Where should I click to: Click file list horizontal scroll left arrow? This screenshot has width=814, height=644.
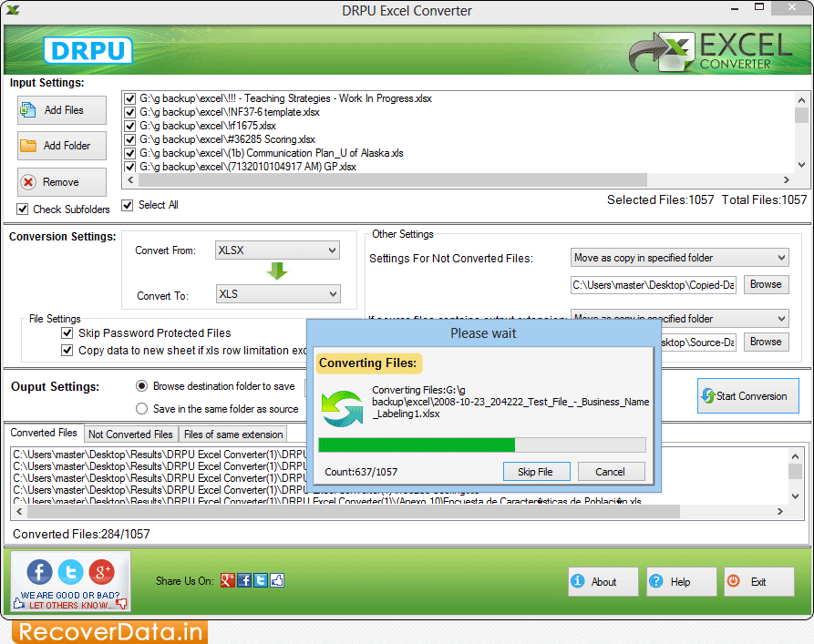[x=131, y=180]
